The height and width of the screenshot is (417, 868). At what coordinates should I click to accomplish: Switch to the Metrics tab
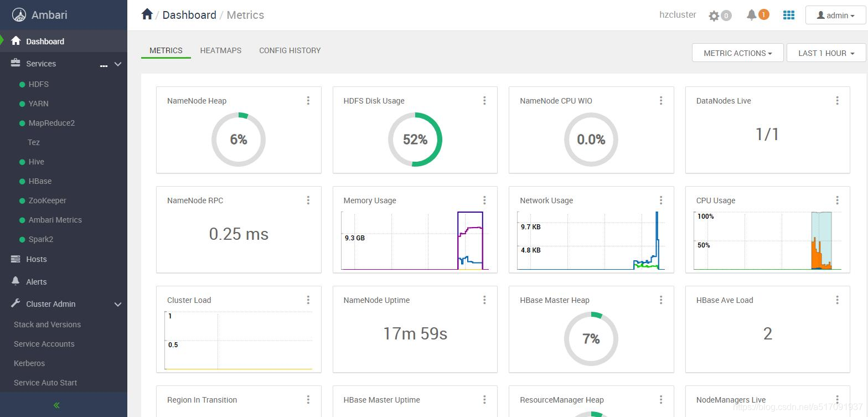coord(166,50)
